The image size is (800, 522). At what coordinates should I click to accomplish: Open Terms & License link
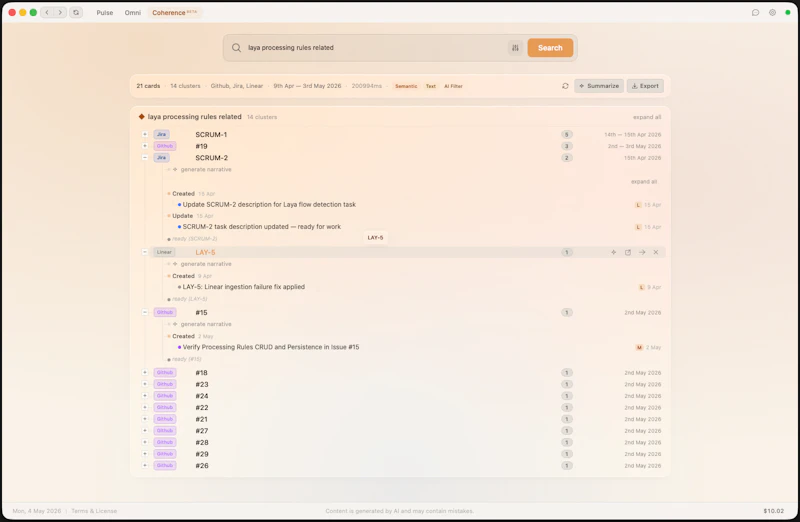tap(94, 511)
